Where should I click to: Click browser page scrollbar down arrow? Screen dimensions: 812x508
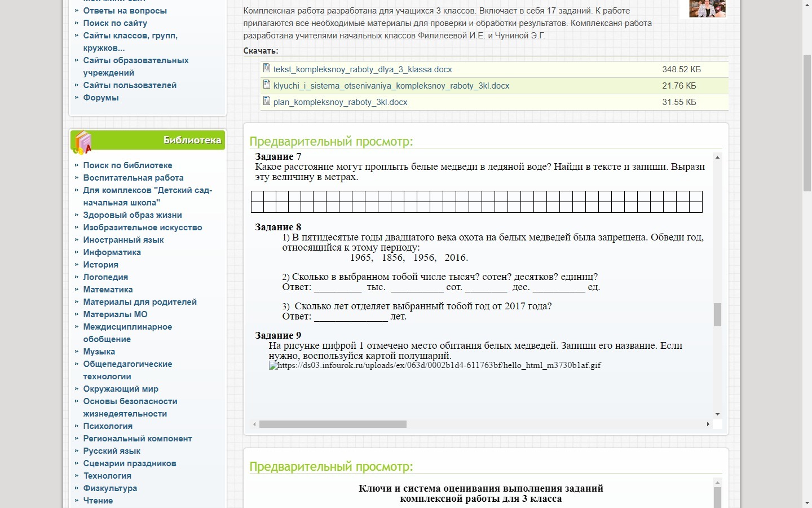pyautogui.click(x=807, y=503)
